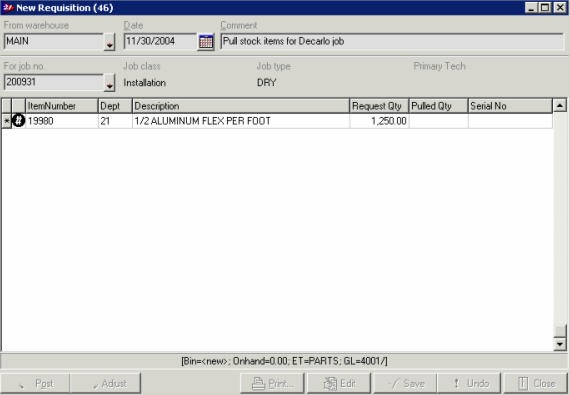Select the 1/2 ALUMINUM FLEX PER FOOT description

[x=241, y=121]
